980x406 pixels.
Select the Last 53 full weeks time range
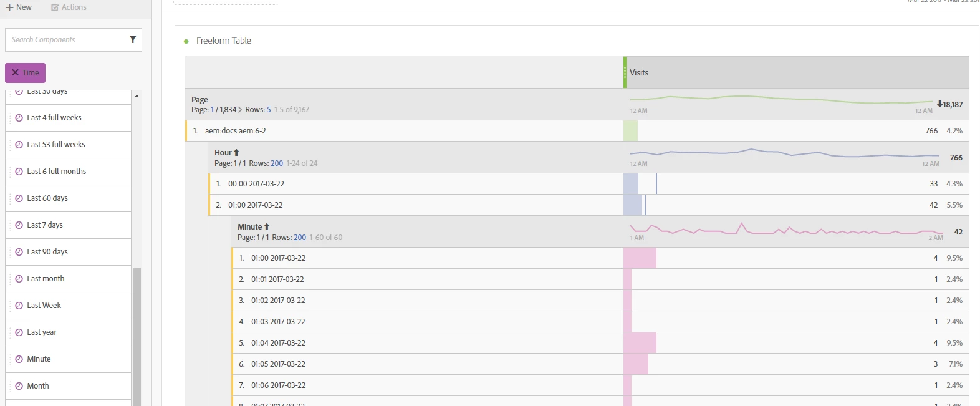click(x=69, y=145)
